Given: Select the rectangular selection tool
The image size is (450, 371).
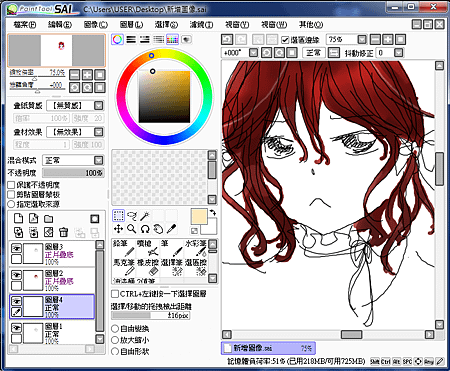Looking at the screenshot, I should pyautogui.click(x=118, y=216).
